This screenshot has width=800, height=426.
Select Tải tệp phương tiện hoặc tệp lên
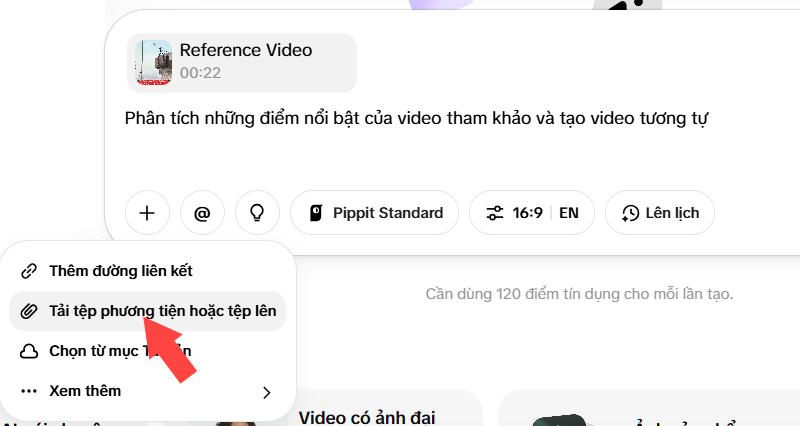(x=147, y=311)
